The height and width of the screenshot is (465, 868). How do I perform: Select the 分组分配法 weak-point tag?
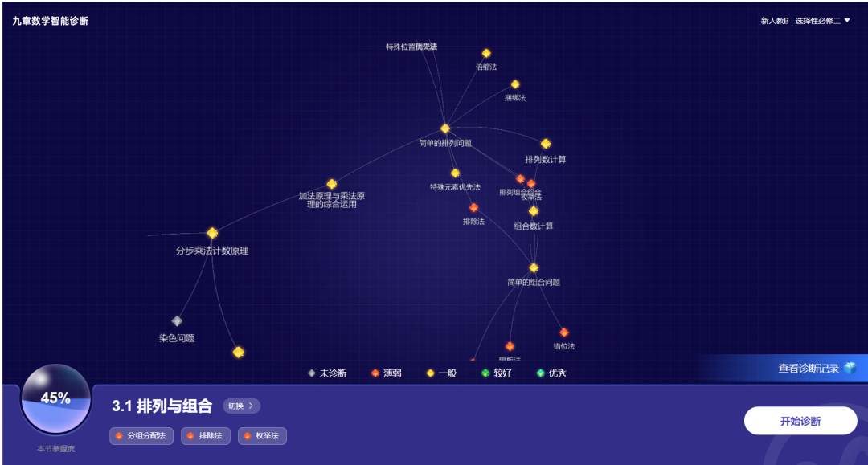[141, 436]
